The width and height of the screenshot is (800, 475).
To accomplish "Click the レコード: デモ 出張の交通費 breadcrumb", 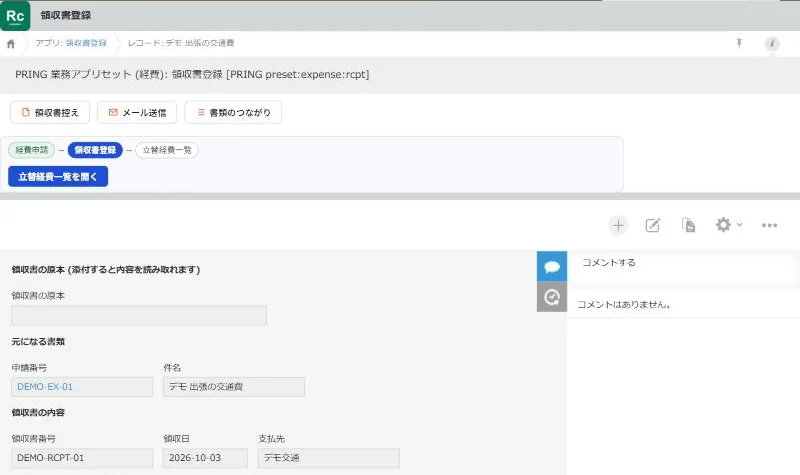I will point(181,43).
